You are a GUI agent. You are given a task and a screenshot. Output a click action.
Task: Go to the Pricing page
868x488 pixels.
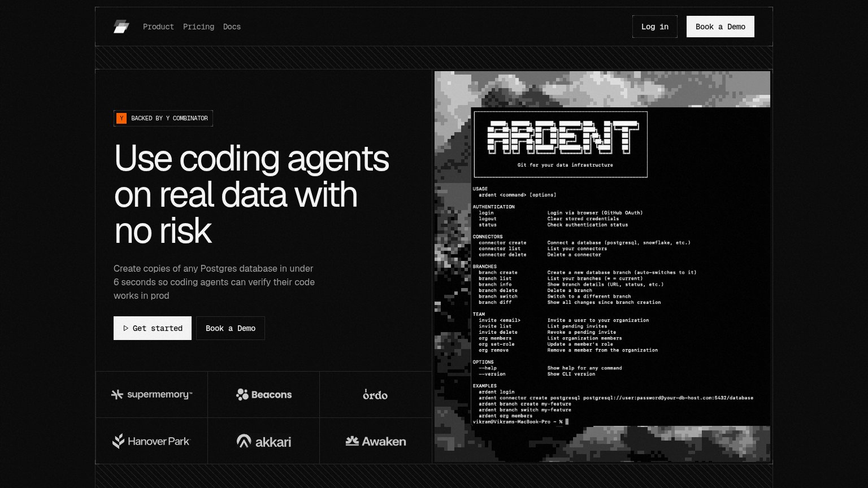198,27
